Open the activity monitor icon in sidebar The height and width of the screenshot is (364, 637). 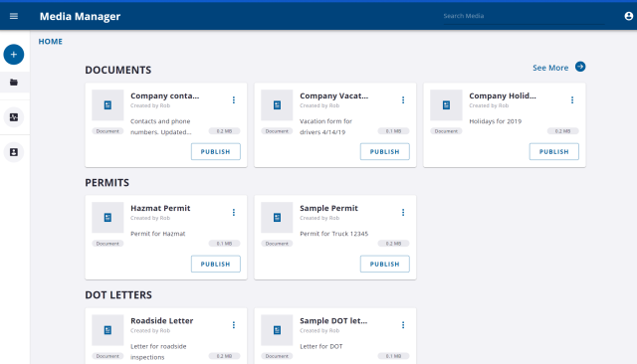coord(14,117)
